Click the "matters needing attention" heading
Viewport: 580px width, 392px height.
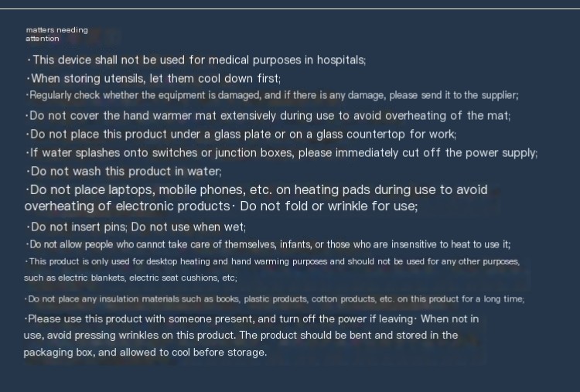click(x=56, y=34)
